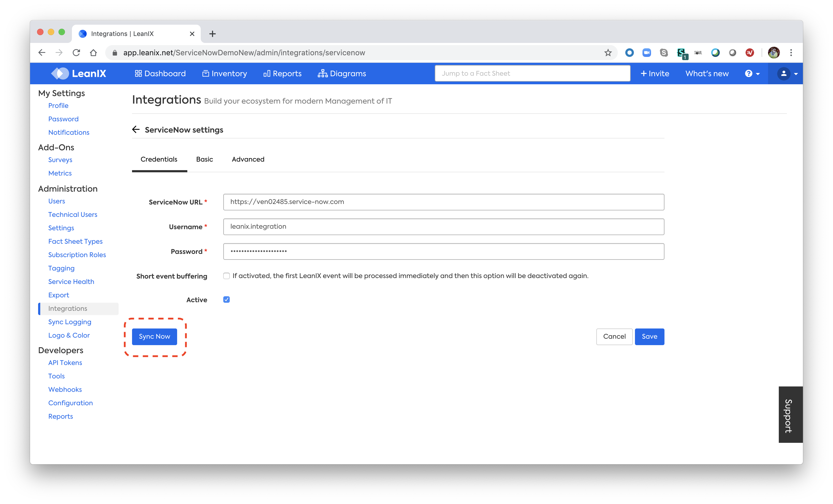Open Service Health
The image size is (833, 504).
point(71,282)
